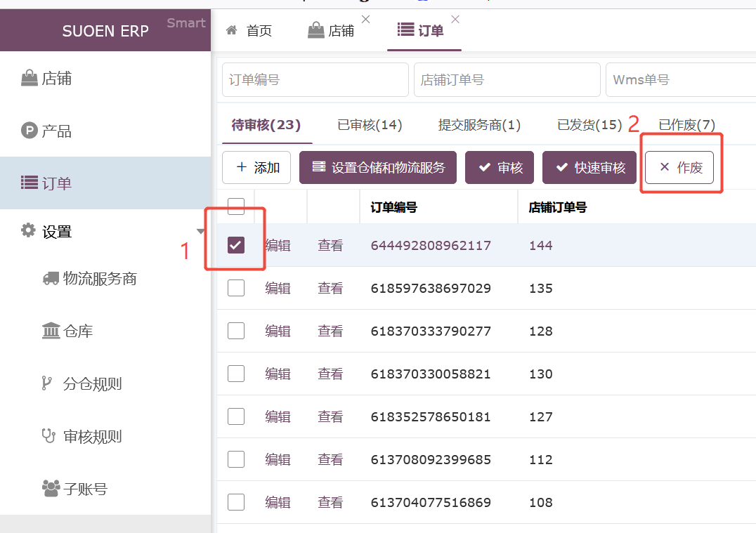
Task: Click the 店铺订单号 column header
Action: (557, 207)
